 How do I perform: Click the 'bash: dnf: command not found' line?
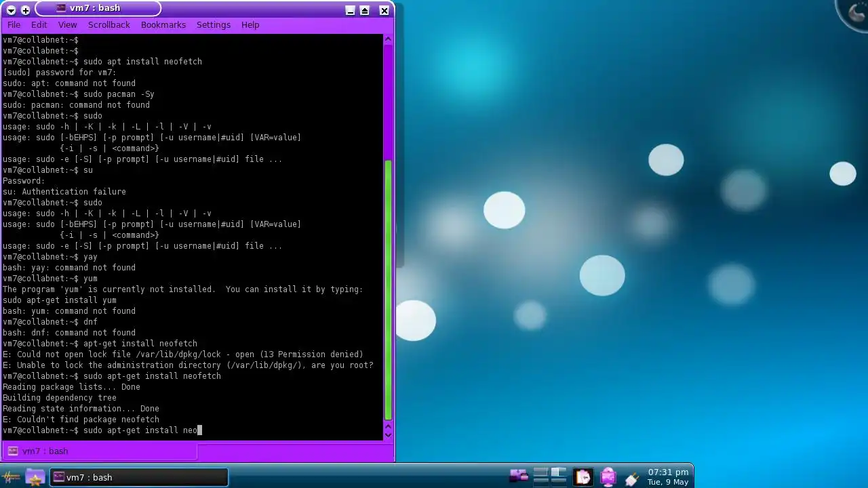(69, 333)
